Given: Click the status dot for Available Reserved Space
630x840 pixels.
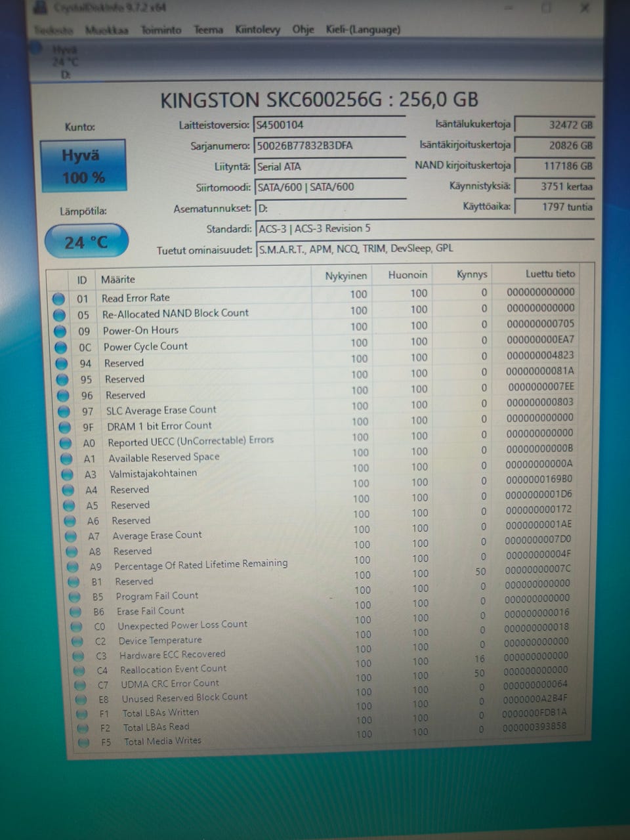Looking at the screenshot, I should point(66,459).
